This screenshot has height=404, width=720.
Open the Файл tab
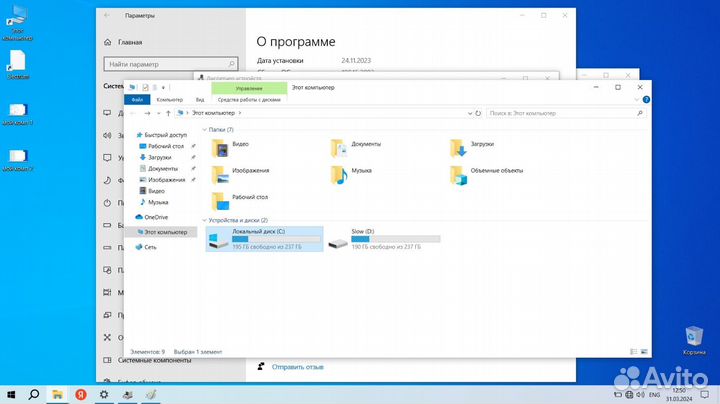tap(137, 100)
